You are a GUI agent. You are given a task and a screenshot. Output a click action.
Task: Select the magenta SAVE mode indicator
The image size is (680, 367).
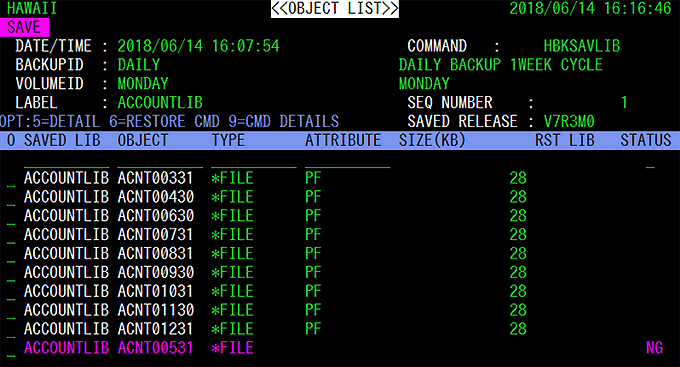(24, 27)
